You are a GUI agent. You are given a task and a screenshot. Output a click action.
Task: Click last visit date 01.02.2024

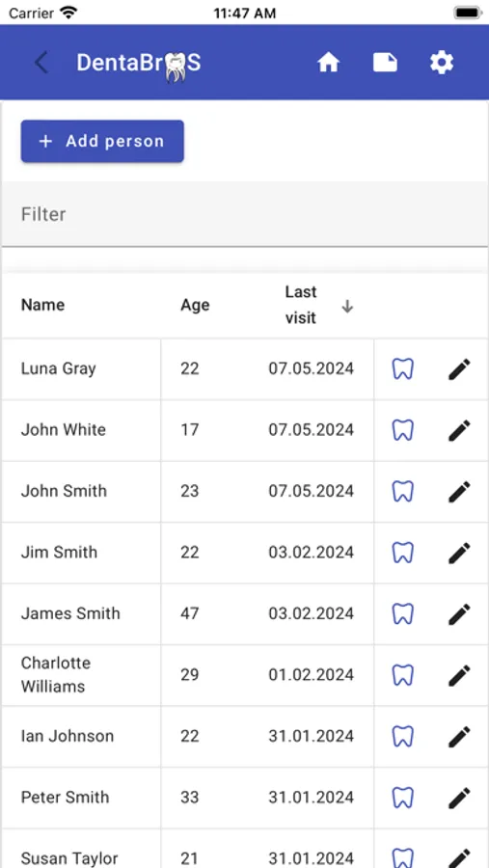pyautogui.click(x=312, y=675)
